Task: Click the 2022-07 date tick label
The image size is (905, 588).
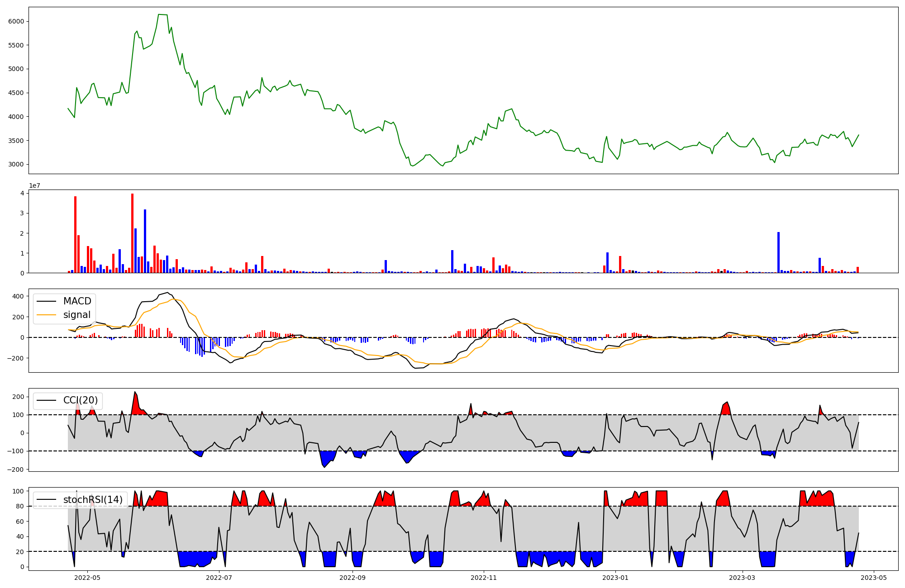Action: coord(219,577)
